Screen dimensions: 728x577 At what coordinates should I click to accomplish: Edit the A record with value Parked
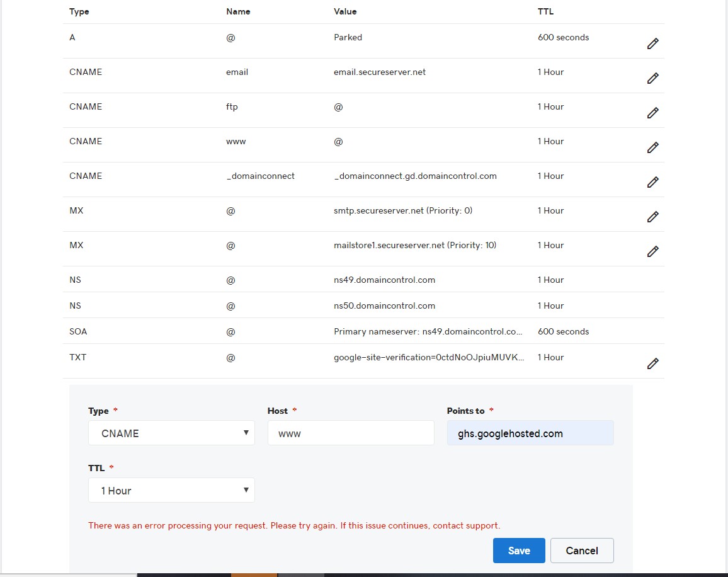pyautogui.click(x=653, y=43)
